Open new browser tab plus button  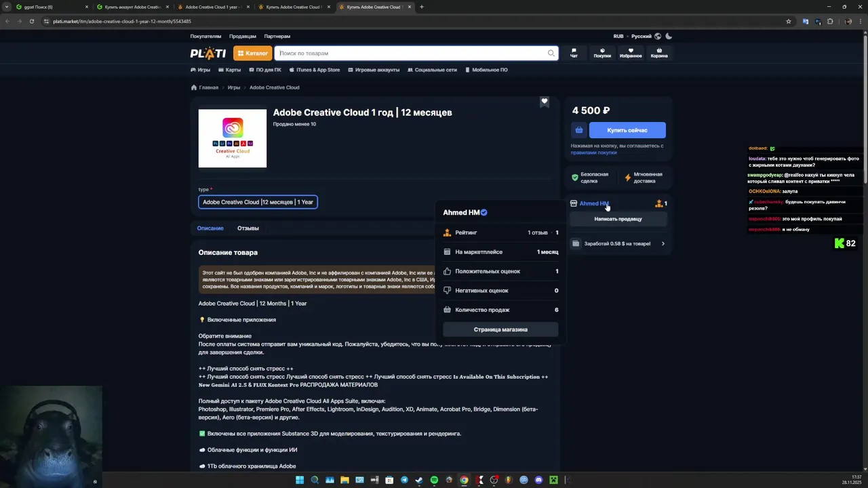(x=421, y=7)
